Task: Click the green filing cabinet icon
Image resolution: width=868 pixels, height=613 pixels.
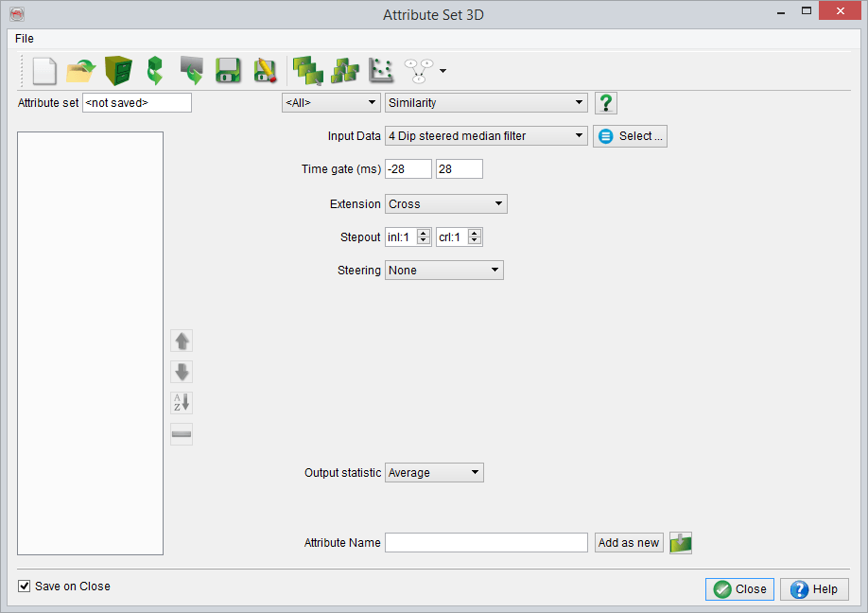Action: click(x=118, y=71)
